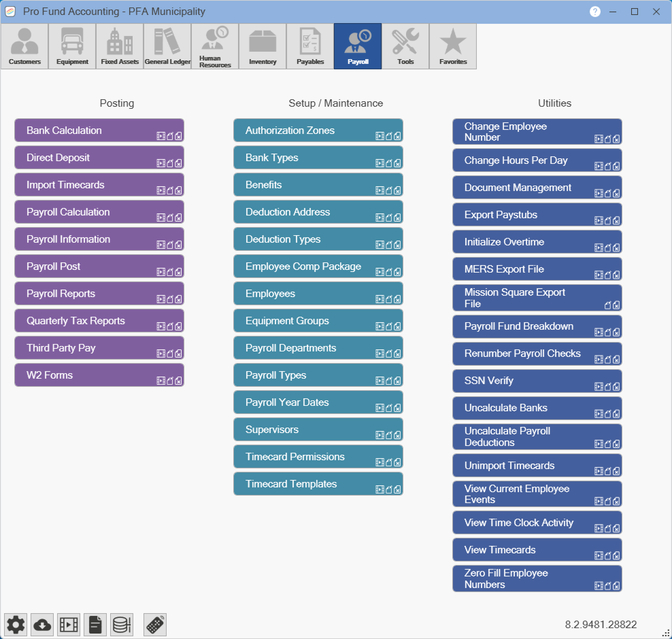
Task: Select the Favorites star tab
Action: coord(453,46)
